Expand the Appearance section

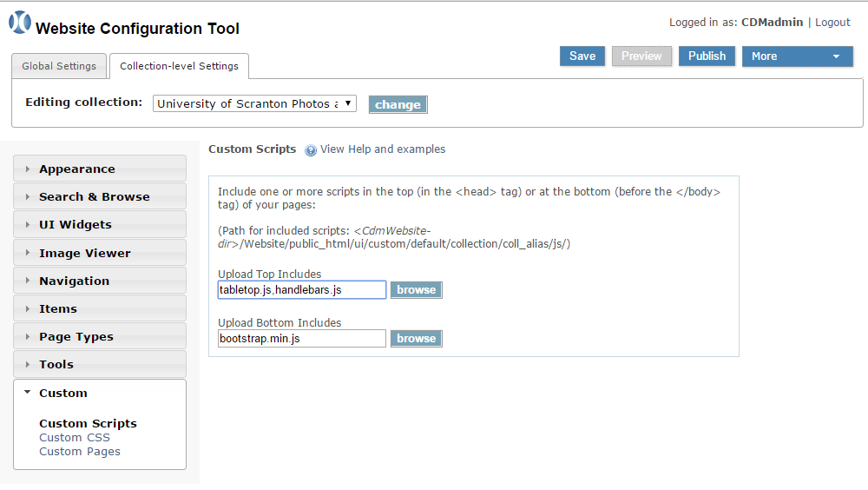click(100, 169)
